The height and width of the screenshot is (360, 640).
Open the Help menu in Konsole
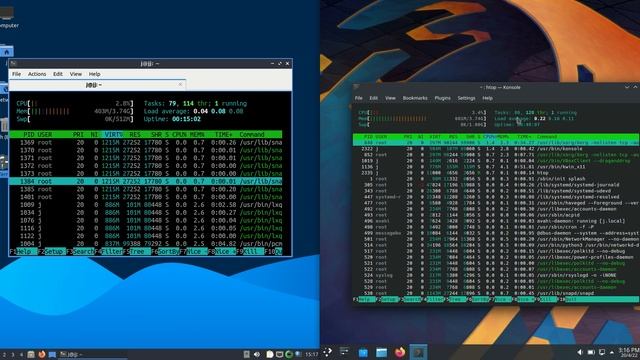[487, 98]
